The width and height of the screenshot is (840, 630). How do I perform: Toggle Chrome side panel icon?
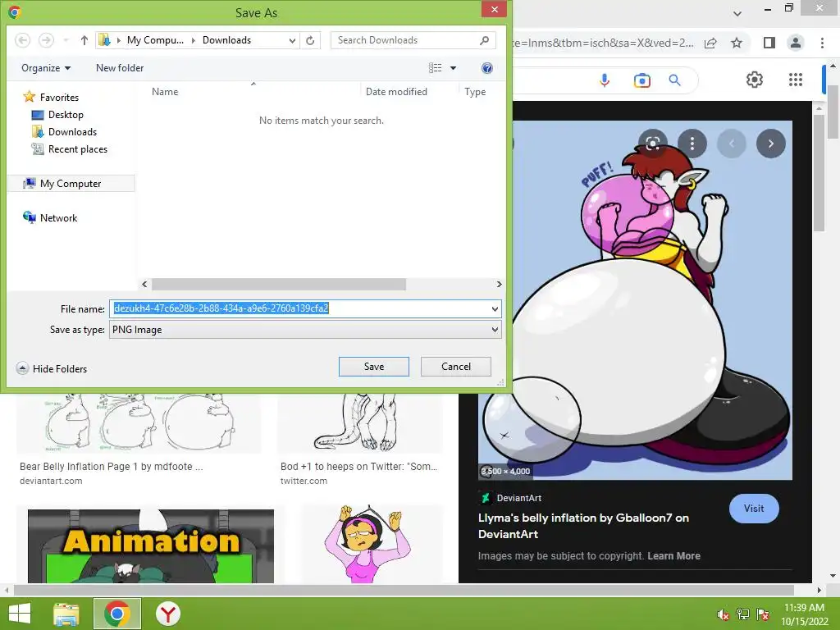pos(769,43)
